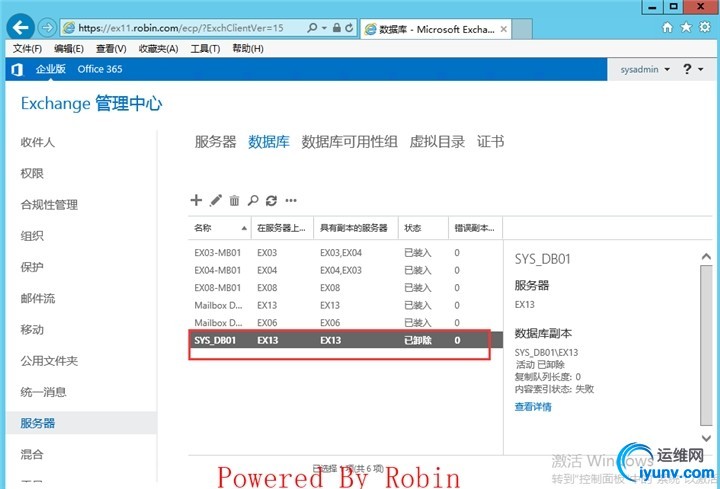Switch to Office 365 tab
The image size is (720, 489).
point(100,69)
